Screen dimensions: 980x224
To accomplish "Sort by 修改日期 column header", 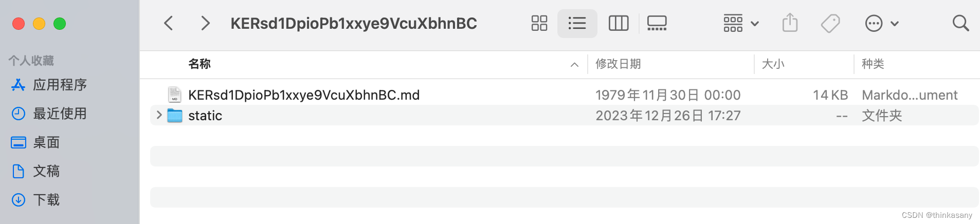I will 618,64.
